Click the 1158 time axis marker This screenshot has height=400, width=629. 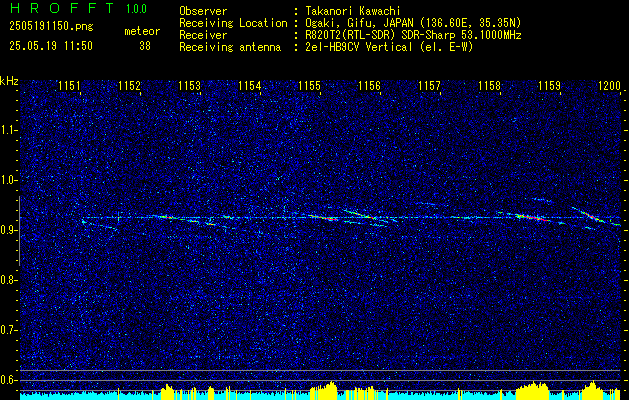[489, 86]
